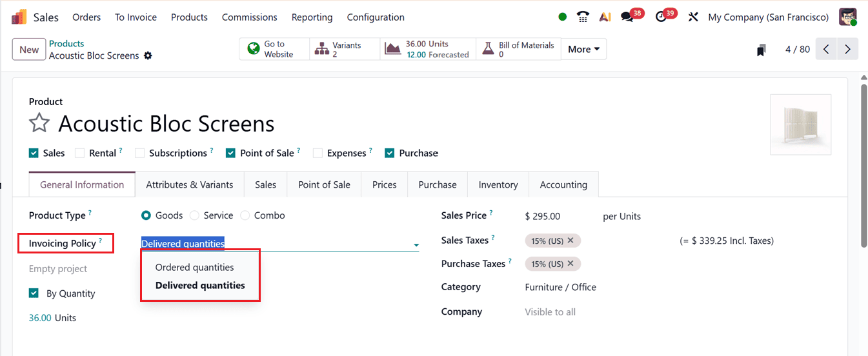Click the Category Furniture / Office field
Viewport: 868px width, 356px height.
coord(560,287)
